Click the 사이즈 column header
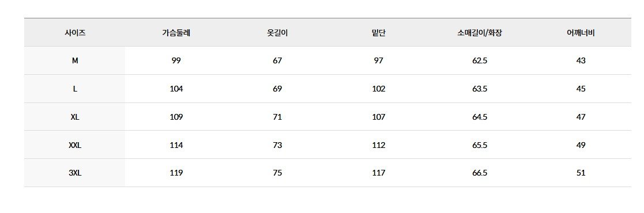This screenshot has width=644, height=213. (x=75, y=33)
